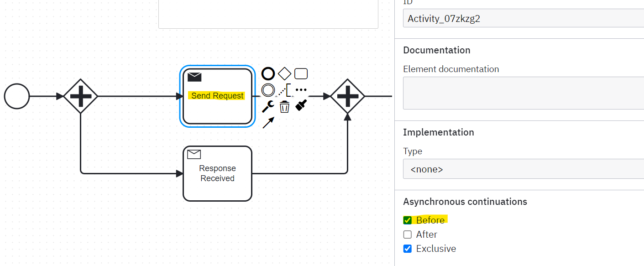Image resolution: width=644 pixels, height=266 pixels.
Task: Append a task from context pad
Action: (x=301, y=73)
